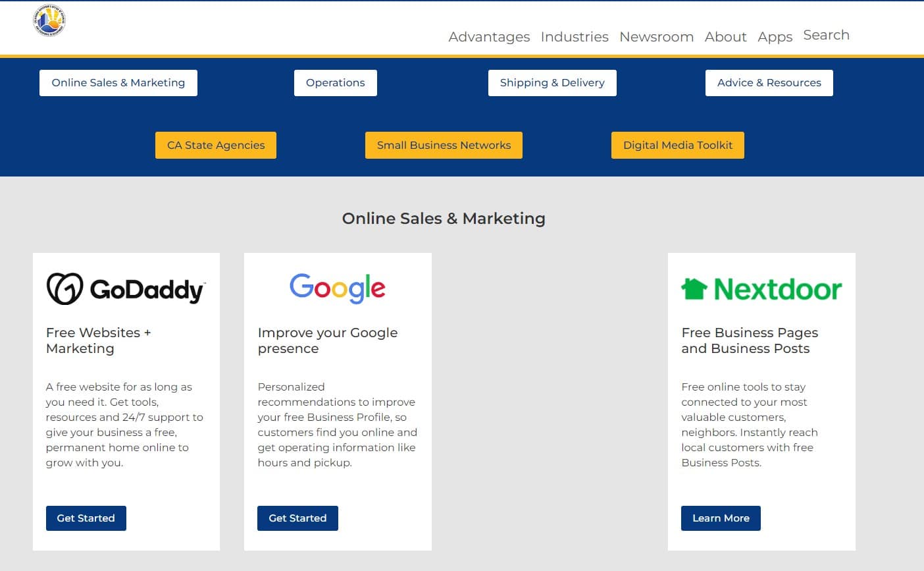The width and height of the screenshot is (924, 571).
Task: Open the Advantages menu
Action: (x=489, y=37)
